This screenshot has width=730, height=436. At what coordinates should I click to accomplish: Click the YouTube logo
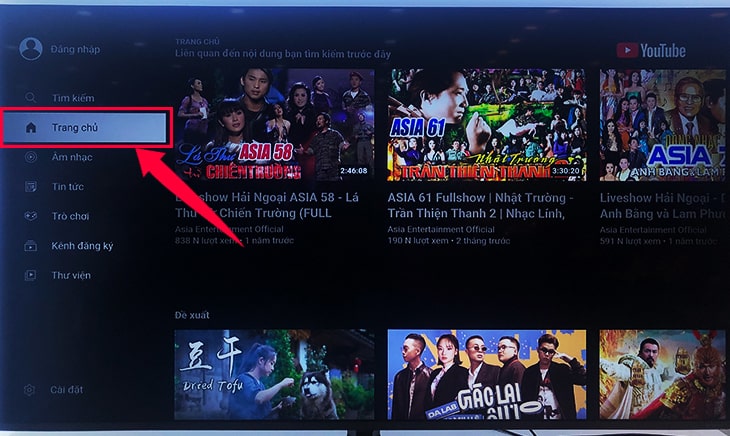[651, 50]
